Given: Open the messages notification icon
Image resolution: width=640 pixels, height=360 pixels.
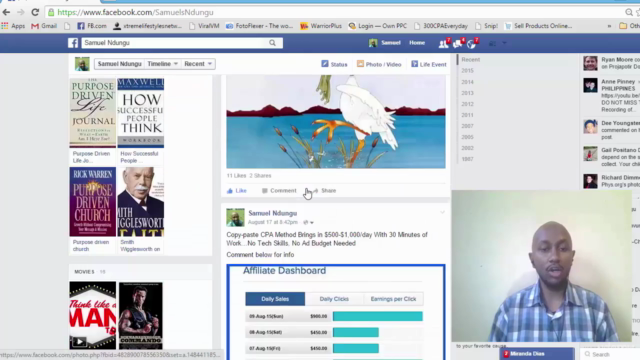Looking at the screenshot, I should tap(458, 43).
